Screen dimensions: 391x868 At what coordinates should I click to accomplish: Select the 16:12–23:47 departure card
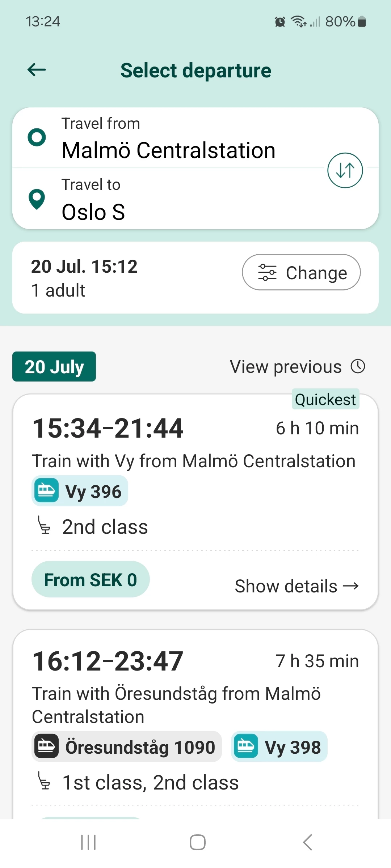[x=195, y=687]
